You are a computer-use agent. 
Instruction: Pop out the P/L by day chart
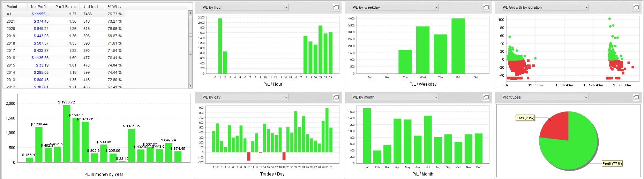click(336, 98)
